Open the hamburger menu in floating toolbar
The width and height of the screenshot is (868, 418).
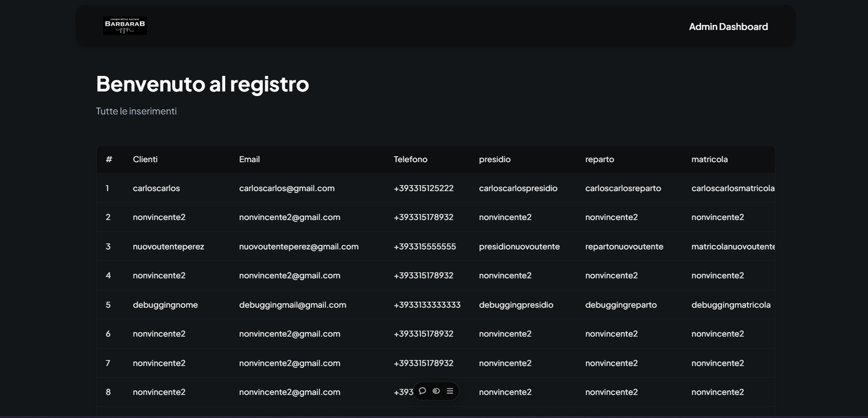[450, 391]
